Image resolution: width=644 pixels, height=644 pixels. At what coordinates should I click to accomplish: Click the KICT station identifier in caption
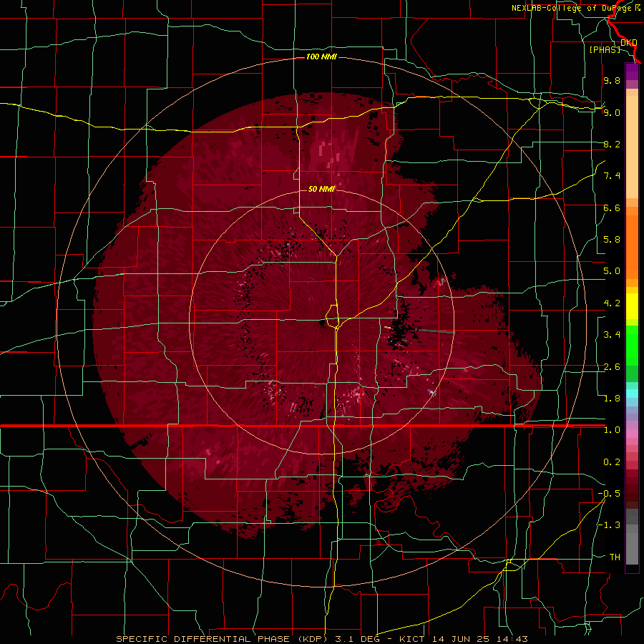[x=414, y=639]
